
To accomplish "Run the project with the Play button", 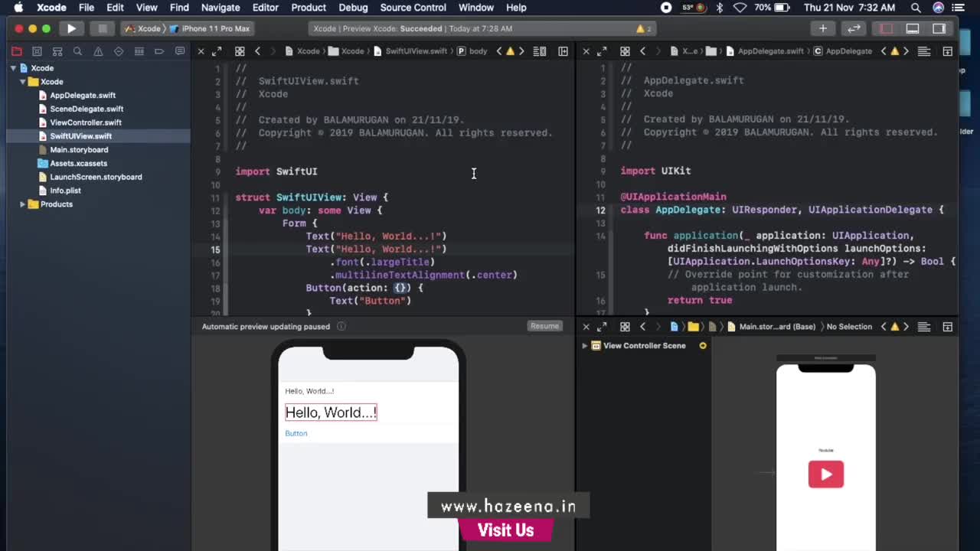I will tap(71, 28).
